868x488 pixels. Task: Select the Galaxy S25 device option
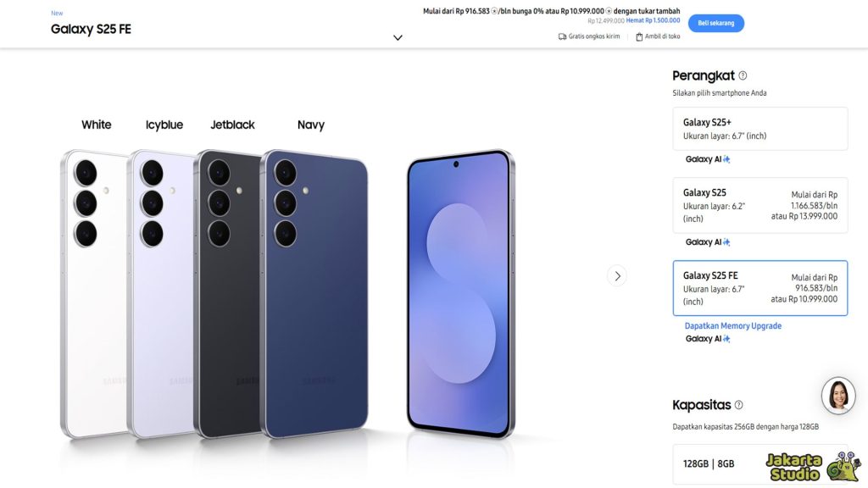click(x=759, y=205)
